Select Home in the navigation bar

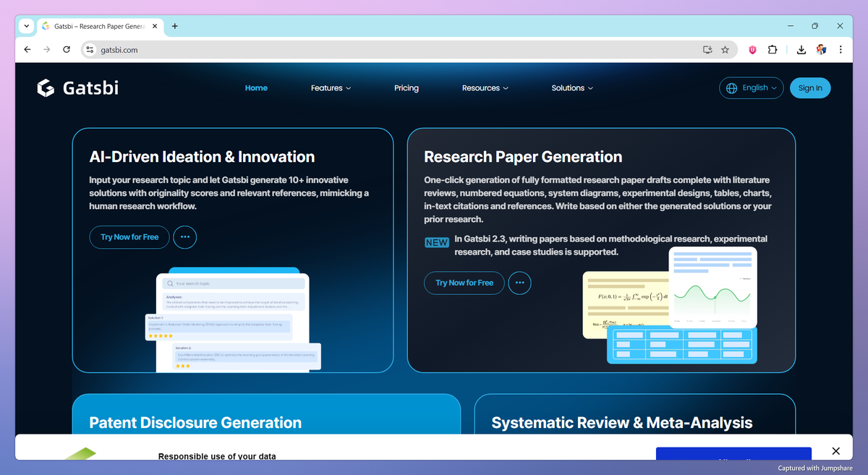256,87
